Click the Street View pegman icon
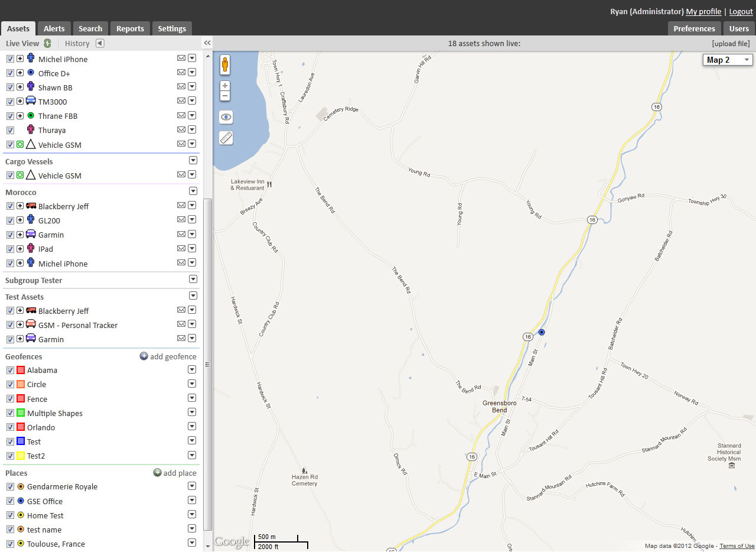The image size is (756, 552). pyautogui.click(x=225, y=65)
